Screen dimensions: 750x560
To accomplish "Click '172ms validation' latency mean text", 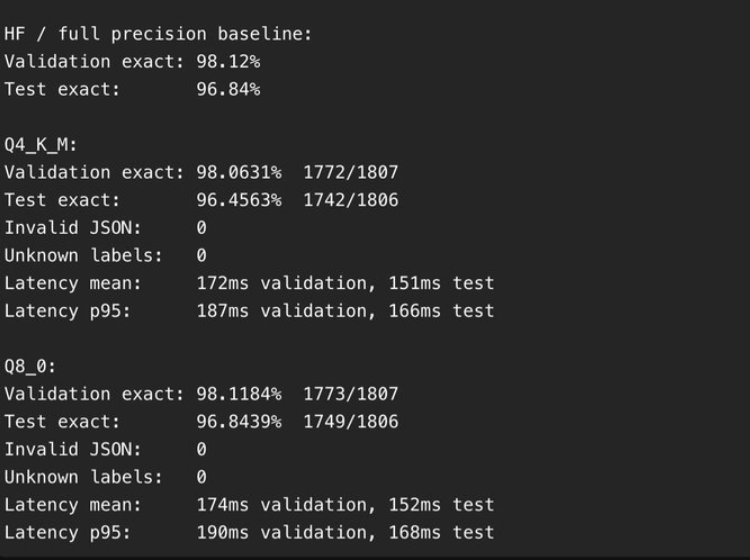I will click(x=282, y=283).
